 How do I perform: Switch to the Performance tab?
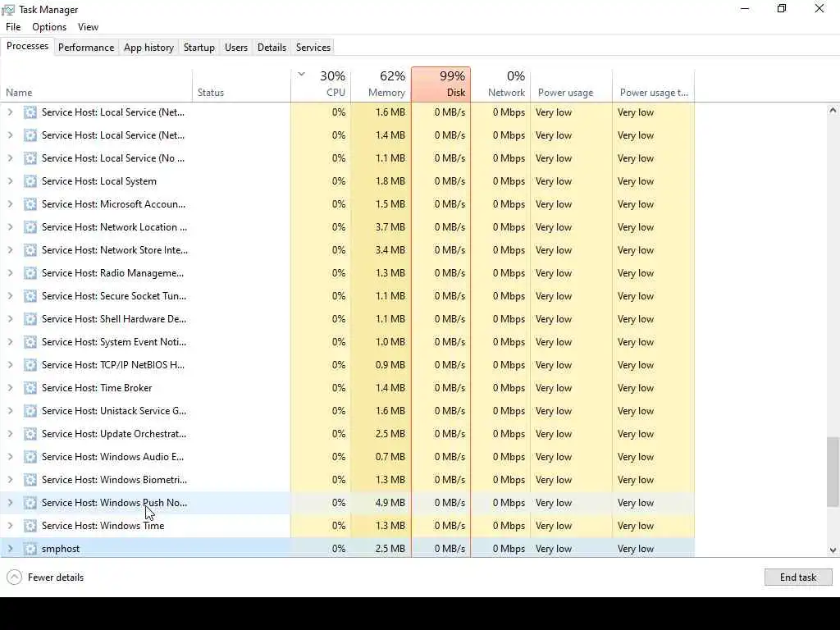pos(86,47)
